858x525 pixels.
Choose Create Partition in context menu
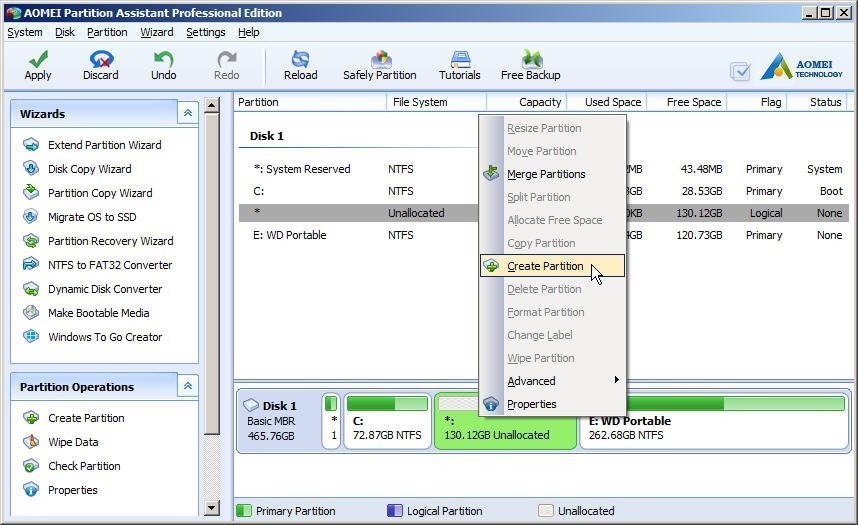pyautogui.click(x=552, y=266)
